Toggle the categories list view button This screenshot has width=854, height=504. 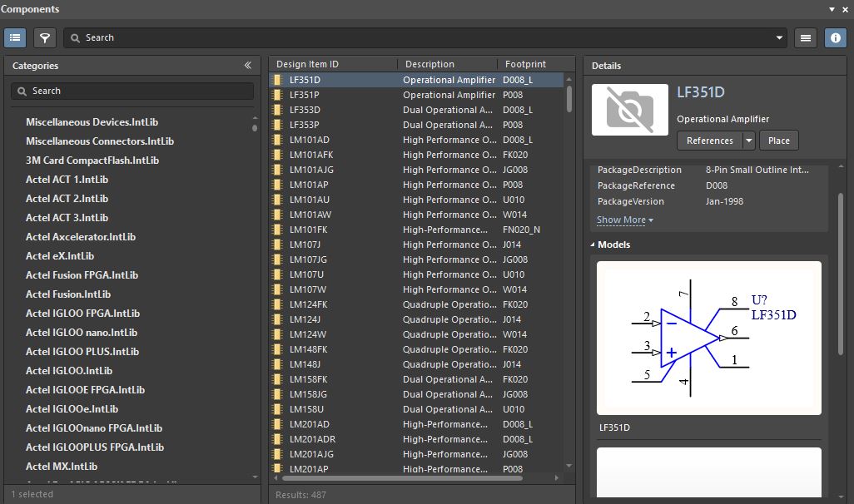tap(15, 37)
